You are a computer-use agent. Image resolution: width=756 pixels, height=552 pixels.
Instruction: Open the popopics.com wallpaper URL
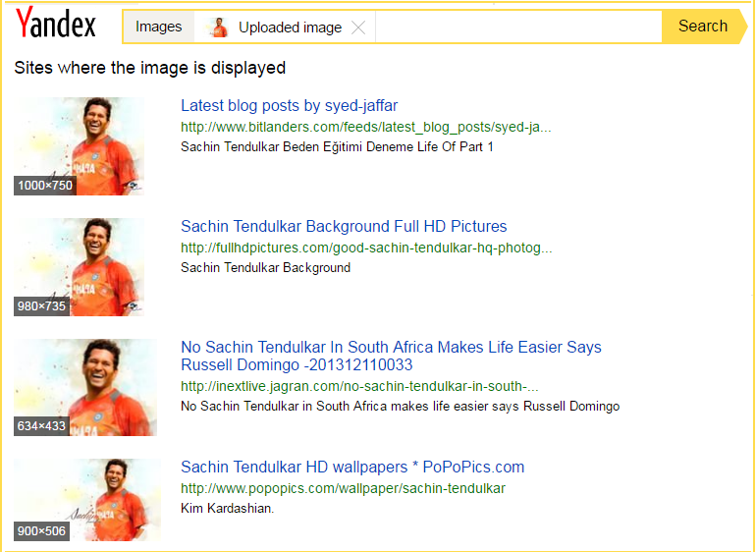pyautogui.click(x=343, y=488)
